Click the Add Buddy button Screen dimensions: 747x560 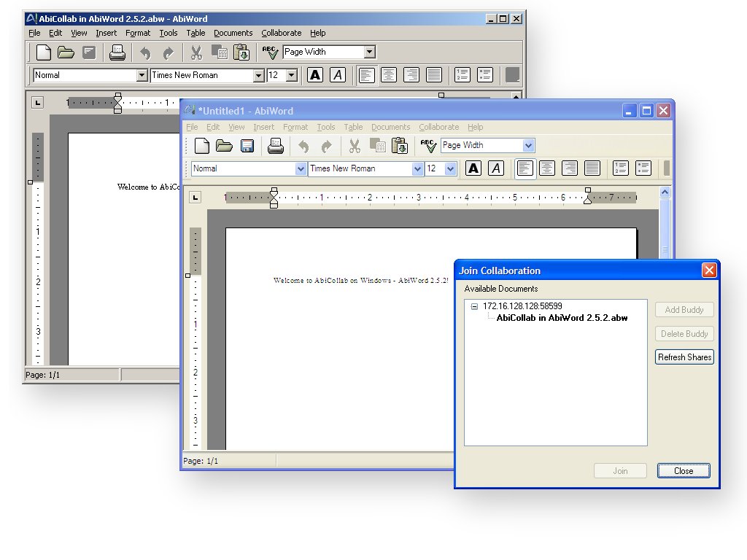[684, 310]
